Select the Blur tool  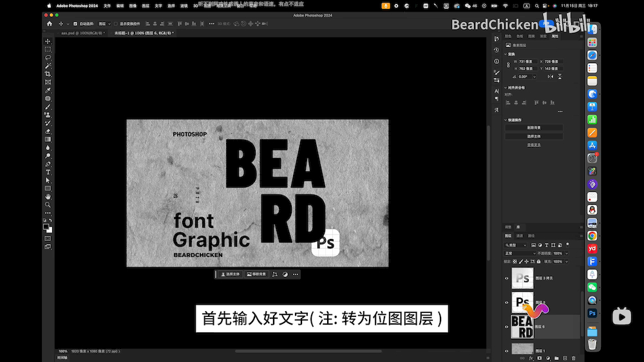pyautogui.click(x=48, y=148)
